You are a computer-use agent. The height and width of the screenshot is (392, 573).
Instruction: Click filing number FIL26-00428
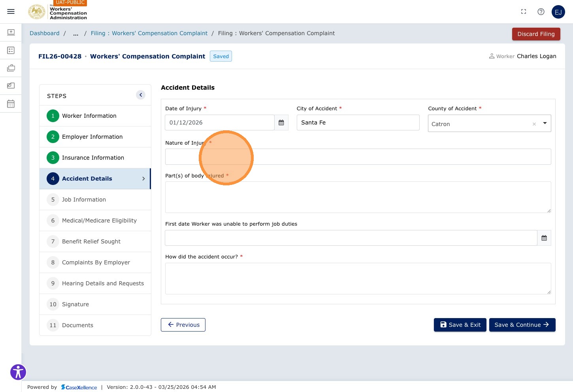point(60,57)
